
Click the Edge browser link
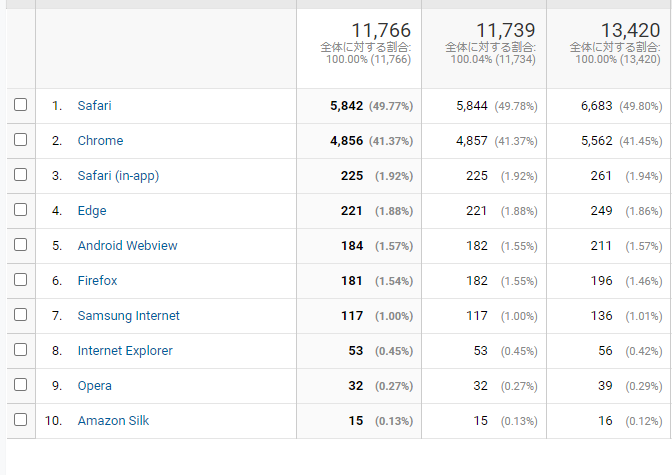click(92, 211)
